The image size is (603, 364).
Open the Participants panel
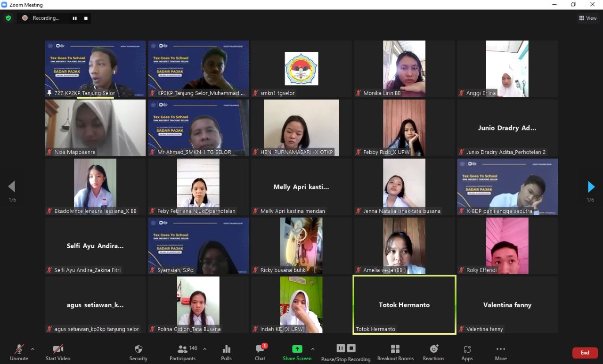183,352
